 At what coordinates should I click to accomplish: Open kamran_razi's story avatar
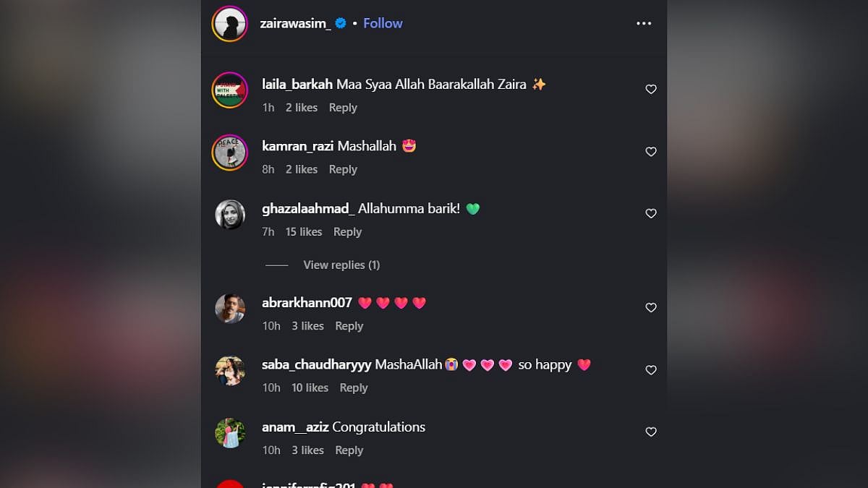[230, 153]
